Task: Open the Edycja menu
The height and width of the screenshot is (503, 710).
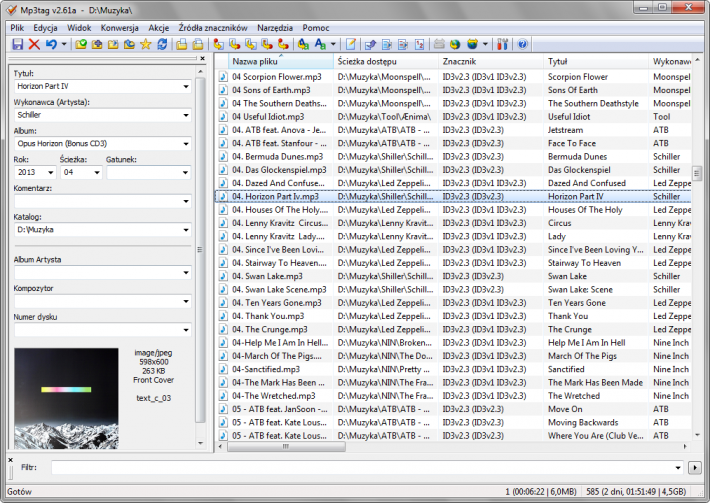Action: click(x=45, y=28)
